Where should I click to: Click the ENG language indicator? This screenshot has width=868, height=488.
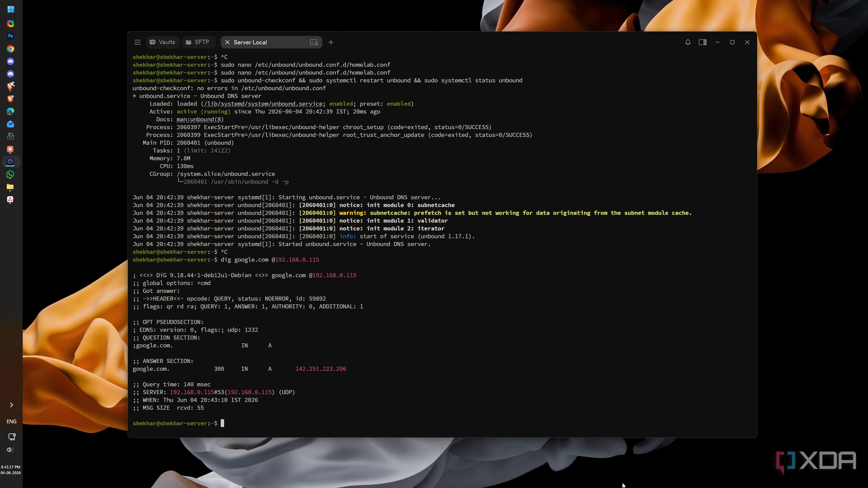[11, 421]
